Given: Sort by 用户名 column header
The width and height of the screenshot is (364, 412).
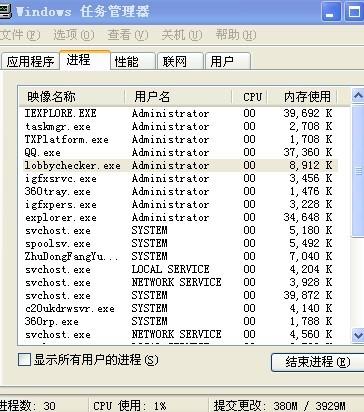Looking at the screenshot, I should coord(178,97).
